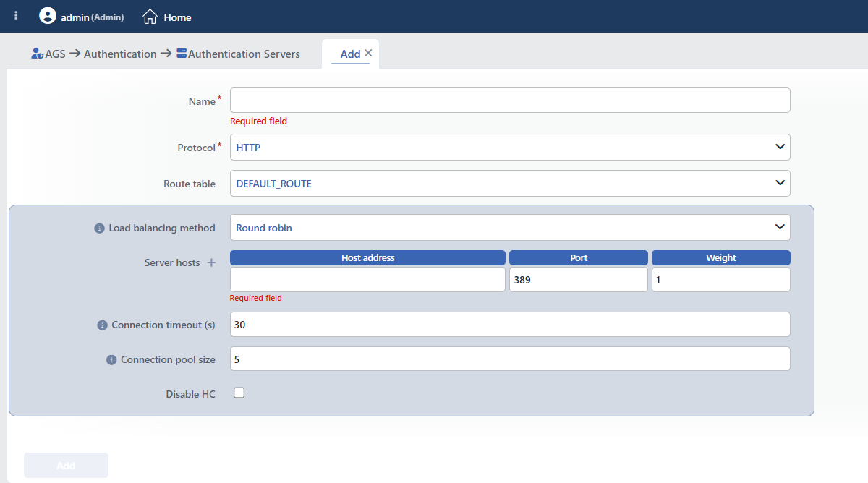The height and width of the screenshot is (483, 868).
Task: Click the Disable HC label
Action: click(191, 395)
